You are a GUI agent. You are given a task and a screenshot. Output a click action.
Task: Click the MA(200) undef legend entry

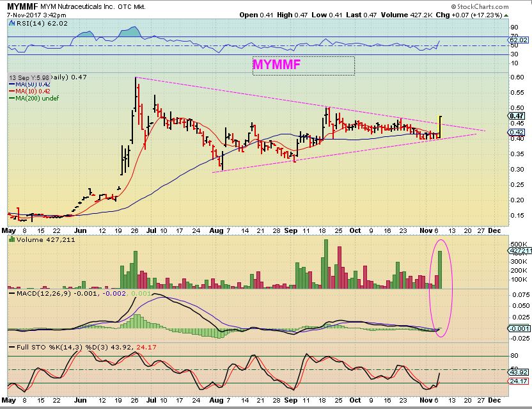coord(34,98)
